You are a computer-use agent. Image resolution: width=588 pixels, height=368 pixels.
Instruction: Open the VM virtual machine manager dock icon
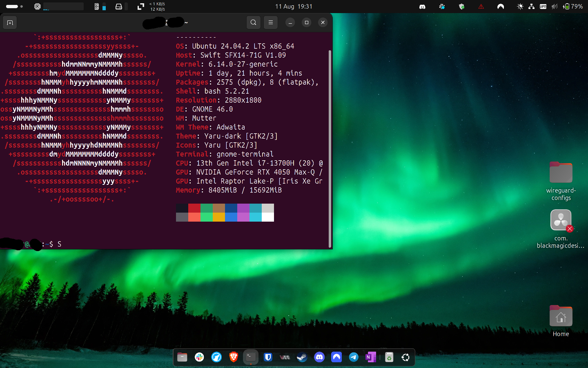pos(285,357)
